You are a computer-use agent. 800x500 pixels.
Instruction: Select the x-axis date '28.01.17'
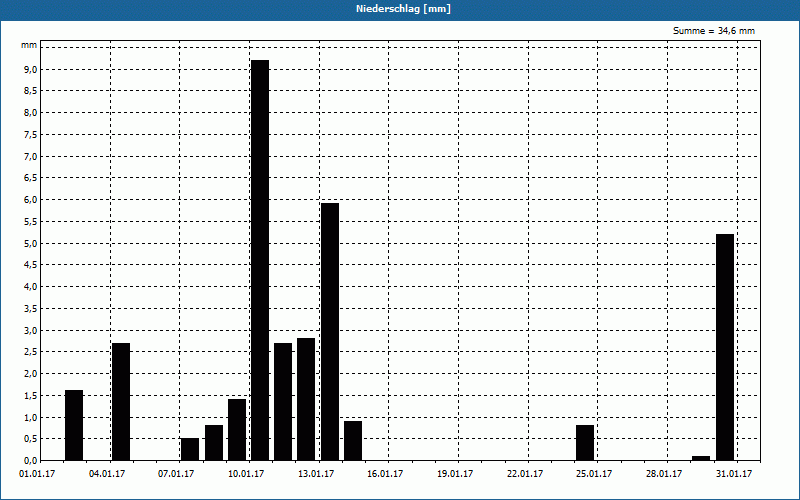[664, 474]
